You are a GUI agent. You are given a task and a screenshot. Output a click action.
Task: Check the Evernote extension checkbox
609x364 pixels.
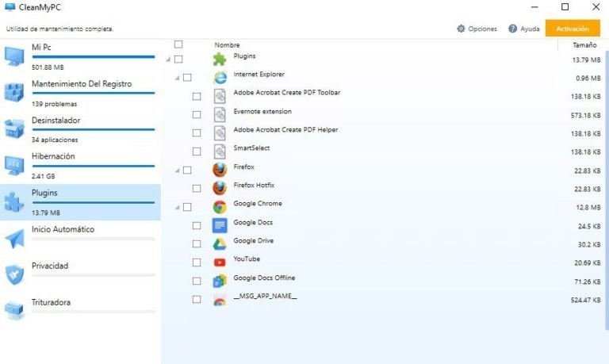pos(197,115)
